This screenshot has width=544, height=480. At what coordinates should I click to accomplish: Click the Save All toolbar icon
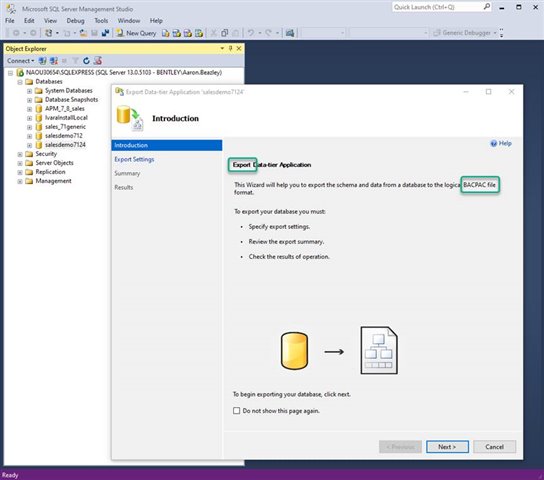click(x=105, y=33)
